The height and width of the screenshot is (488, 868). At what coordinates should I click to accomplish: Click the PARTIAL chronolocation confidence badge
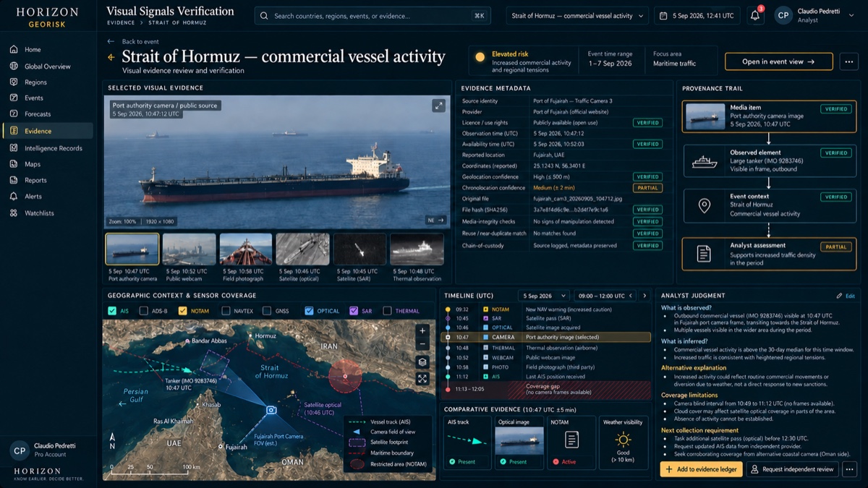pos(646,188)
